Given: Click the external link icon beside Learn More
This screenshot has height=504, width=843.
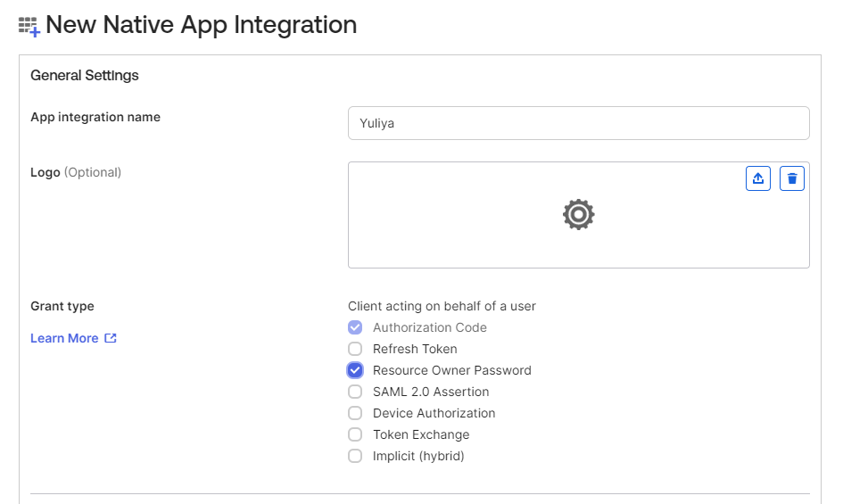Looking at the screenshot, I should tap(111, 338).
